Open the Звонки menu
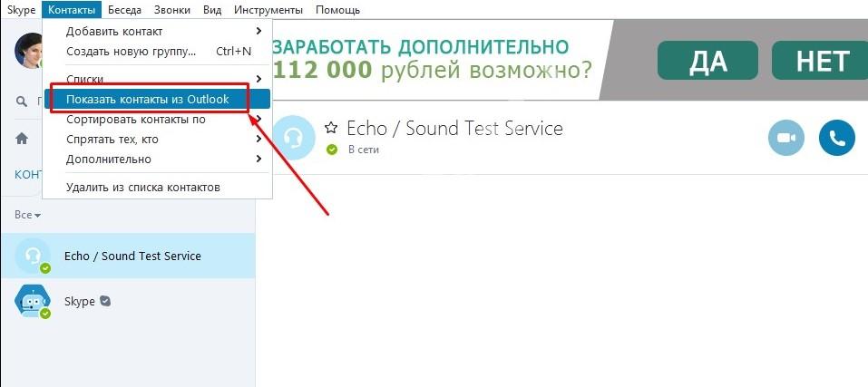868x387 pixels. [x=172, y=10]
